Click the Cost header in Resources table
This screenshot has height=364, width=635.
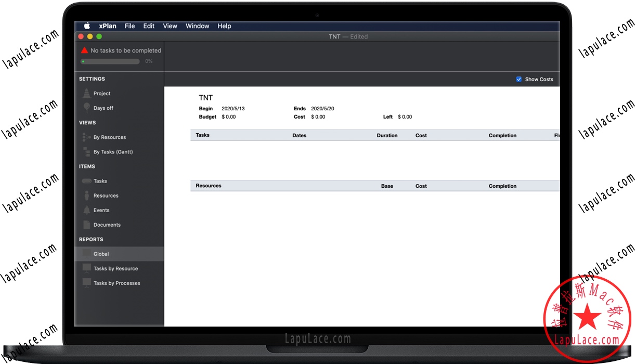421,186
